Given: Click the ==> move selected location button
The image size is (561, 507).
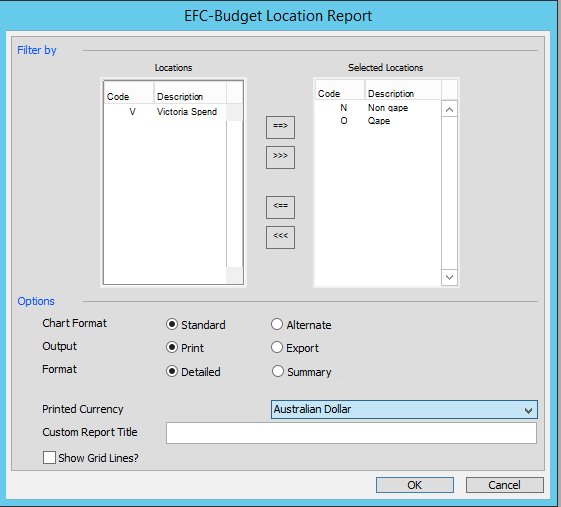Looking at the screenshot, I should [x=280, y=127].
